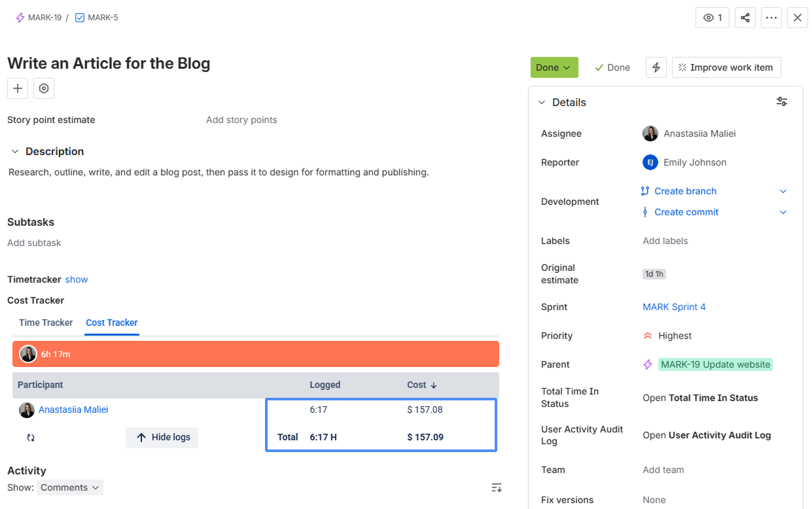Click the refresh icon in Cost Tracker
Screen dimensions: 812x509
pyautogui.click(x=31, y=438)
